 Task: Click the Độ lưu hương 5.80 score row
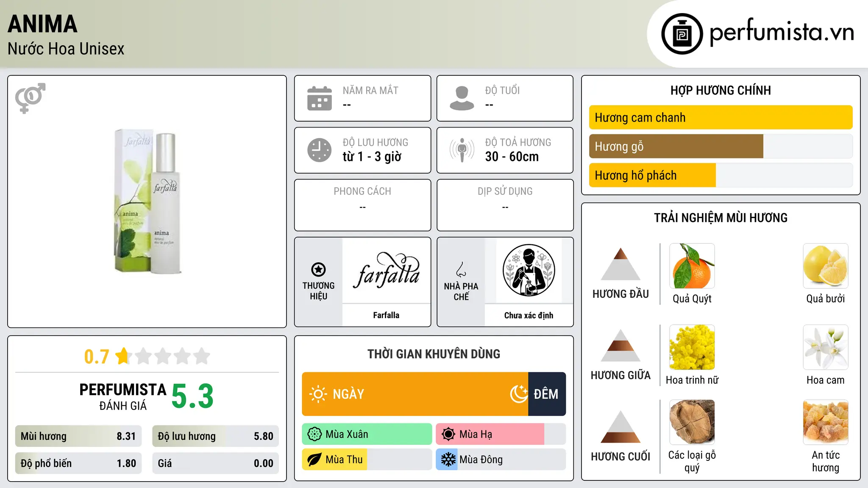pos(215,436)
